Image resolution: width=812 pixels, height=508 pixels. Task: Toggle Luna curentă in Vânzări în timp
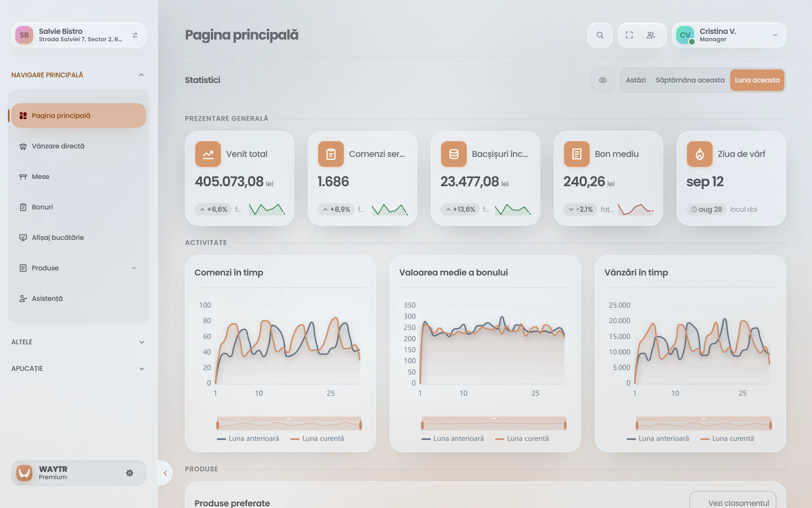click(x=727, y=439)
